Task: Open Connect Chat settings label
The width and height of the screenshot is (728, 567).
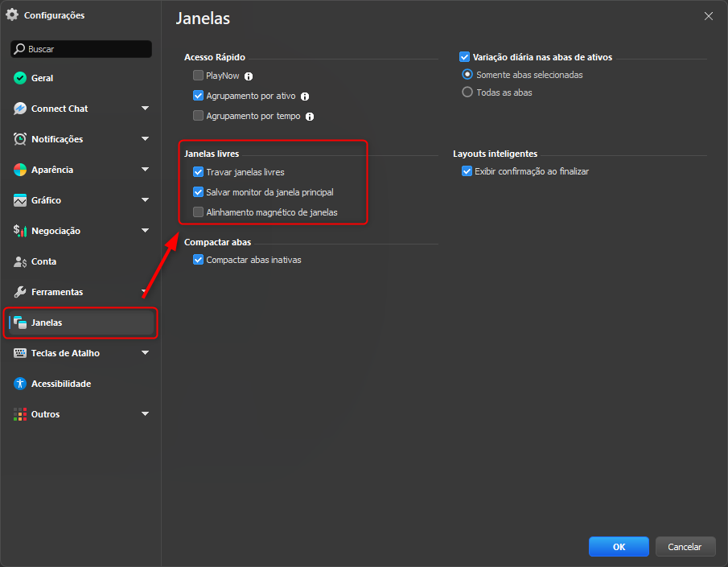Action: click(x=60, y=109)
